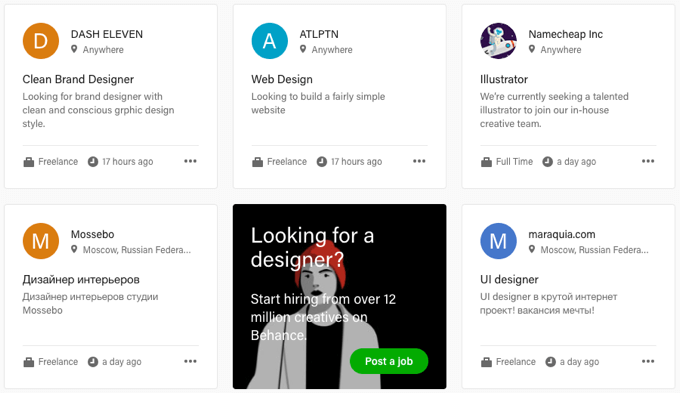The image size is (680, 393).
Task: Click the Mossebo company name
Action: click(x=92, y=234)
